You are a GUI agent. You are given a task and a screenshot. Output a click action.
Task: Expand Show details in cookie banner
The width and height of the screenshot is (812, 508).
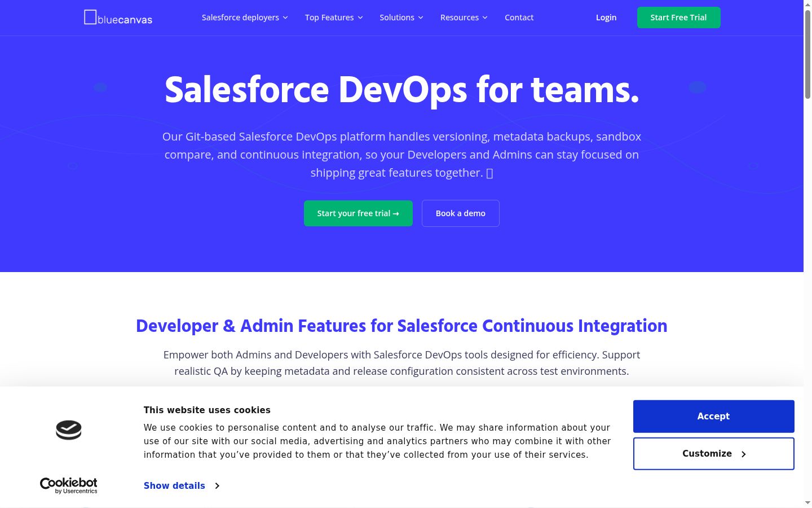182,485
